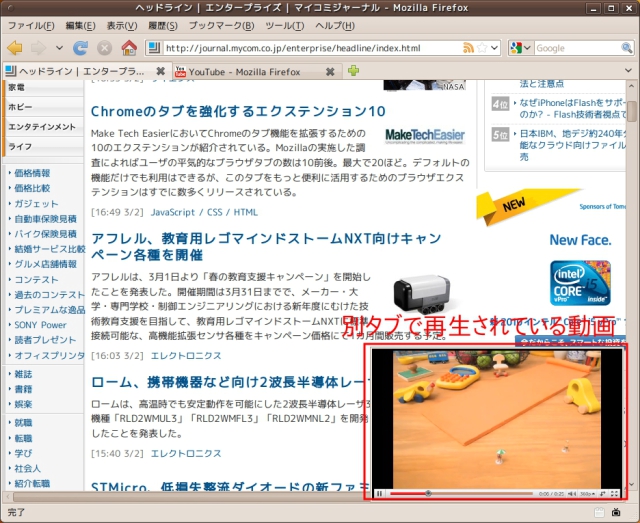The image size is (640, 523).
Task: Click the Back arrow navigation button
Action: tap(15, 48)
